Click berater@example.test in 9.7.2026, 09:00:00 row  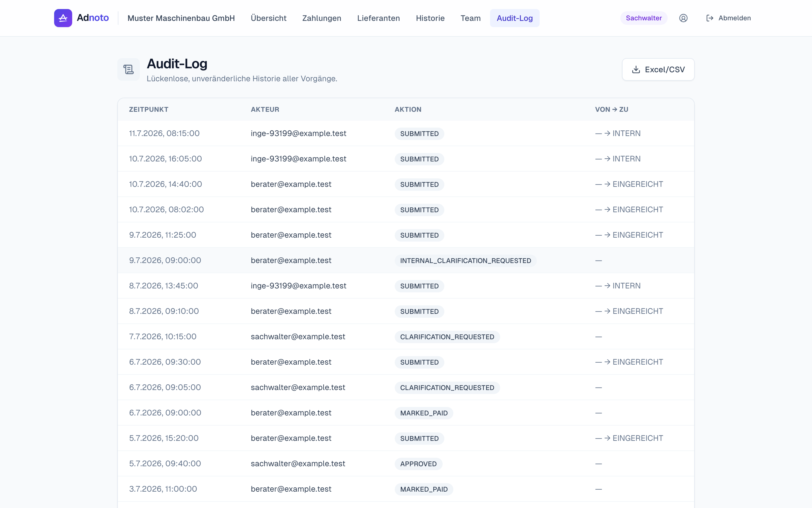coord(291,260)
